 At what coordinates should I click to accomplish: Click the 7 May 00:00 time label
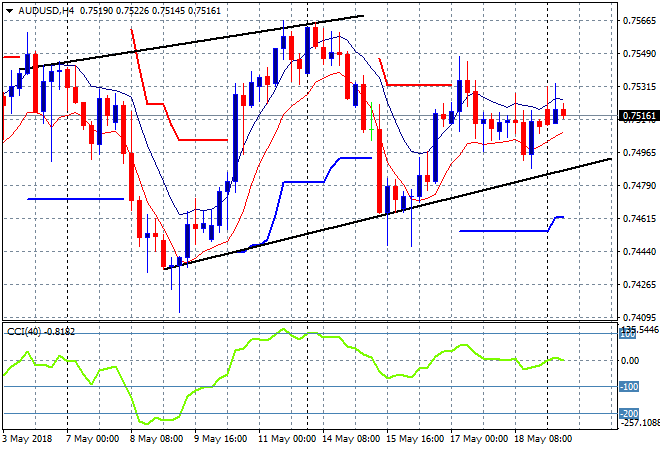point(93,439)
